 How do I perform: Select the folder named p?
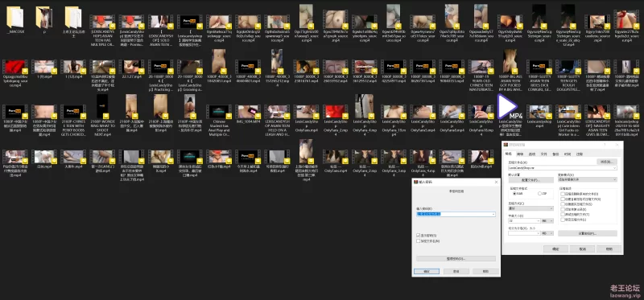(x=44, y=17)
